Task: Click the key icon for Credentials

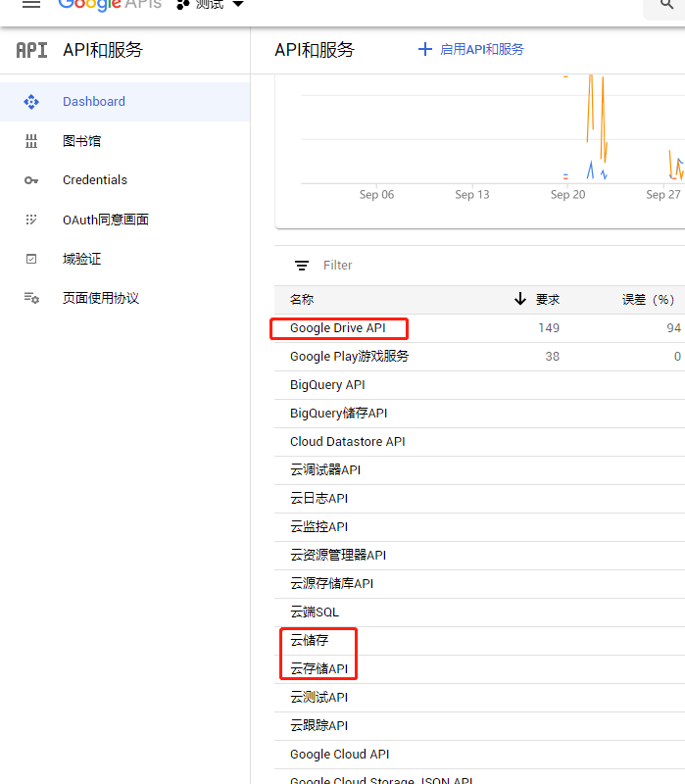Action: (31, 180)
